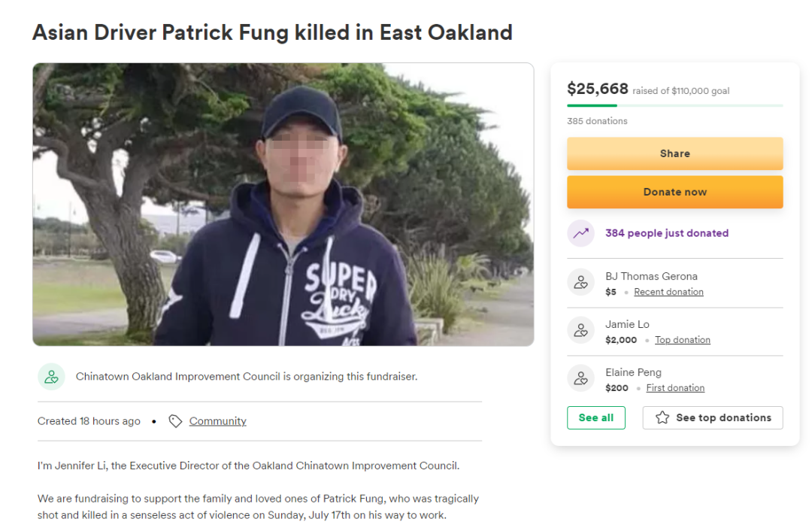The height and width of the screenshot is (531, 812).
Task: Click the tag icon next to Community
Action: [x=175, y=421]
